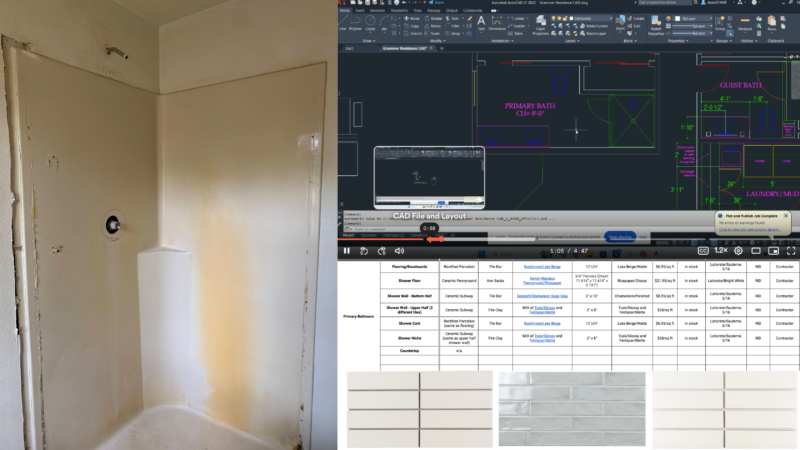Click the Paste clipboard tool
The width and height of the screenshot is (800, 450).
click(x=771, y=23)
